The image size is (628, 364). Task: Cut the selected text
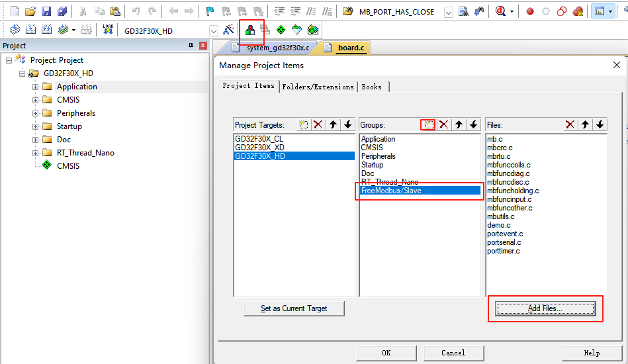click(x=83, y=11)
